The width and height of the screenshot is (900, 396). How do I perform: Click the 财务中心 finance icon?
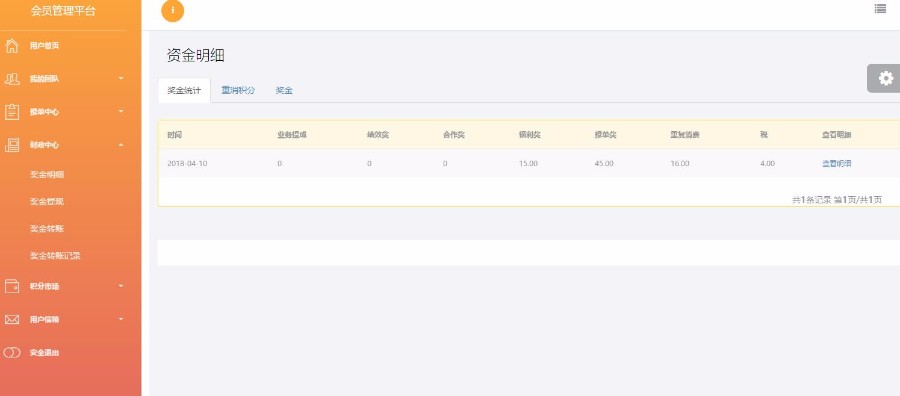pyautogui.click(x=11, y=145)
